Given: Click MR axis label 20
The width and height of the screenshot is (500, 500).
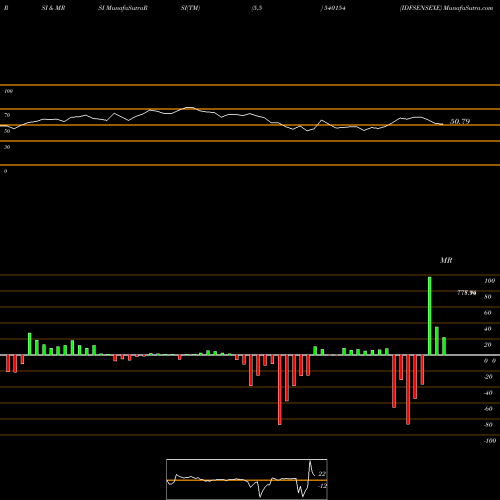Looking at the screenshot, I should click(488, 345).
